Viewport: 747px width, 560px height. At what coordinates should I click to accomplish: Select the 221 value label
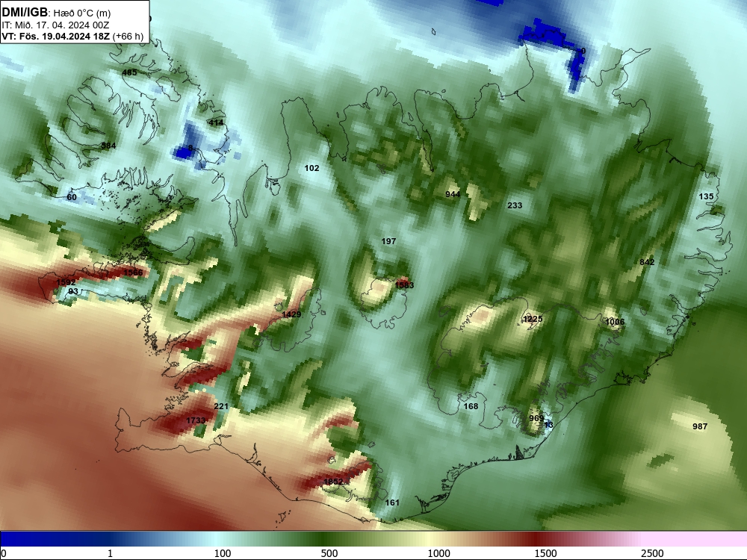pyautogui.click(x=221, y=406)
